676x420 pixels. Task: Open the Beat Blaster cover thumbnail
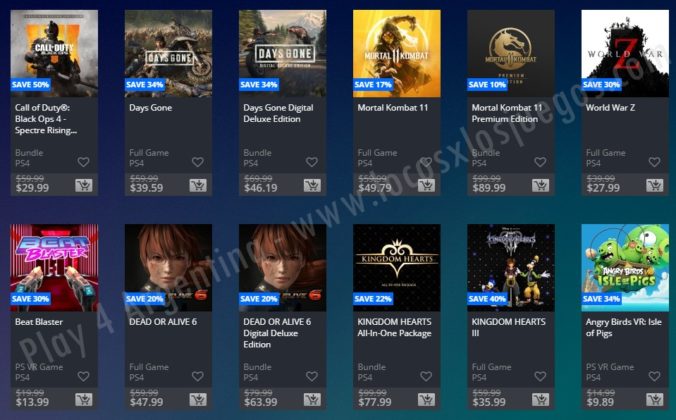pos(54,268)
